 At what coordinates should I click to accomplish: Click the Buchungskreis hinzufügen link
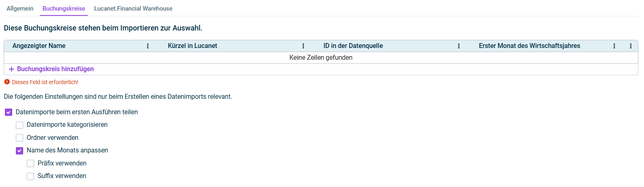pos(55,69)
